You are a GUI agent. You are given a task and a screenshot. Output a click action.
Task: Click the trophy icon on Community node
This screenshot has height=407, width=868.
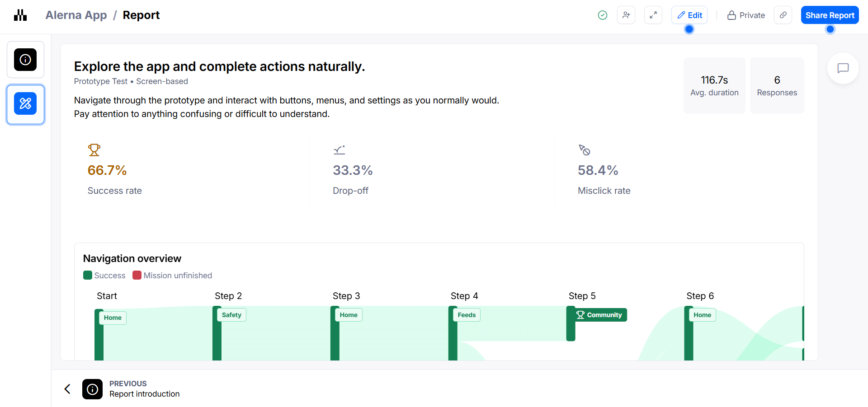[580, 315]
